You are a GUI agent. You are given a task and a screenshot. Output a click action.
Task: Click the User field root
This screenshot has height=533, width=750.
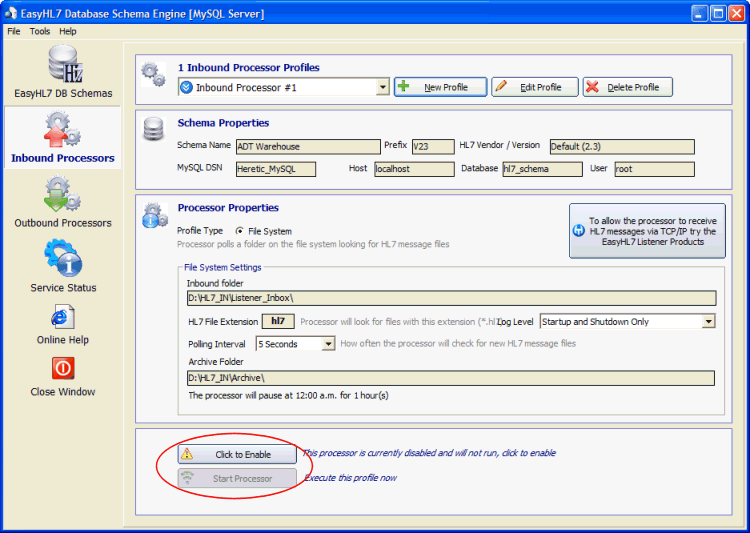[654, 169]
